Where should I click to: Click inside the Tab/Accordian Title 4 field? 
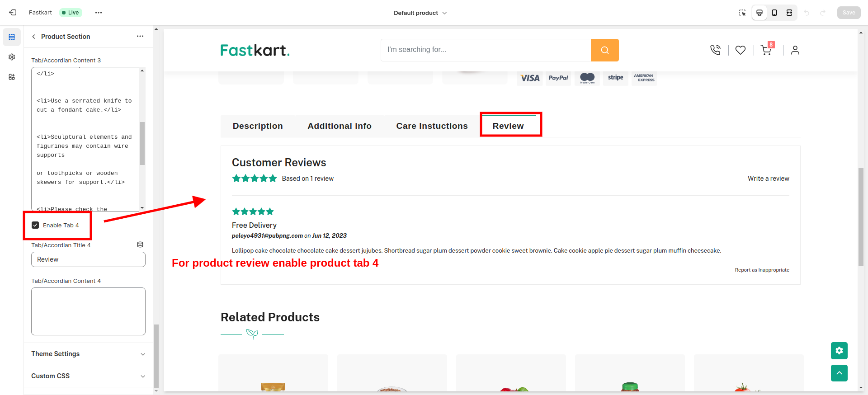tap(88, 259)
